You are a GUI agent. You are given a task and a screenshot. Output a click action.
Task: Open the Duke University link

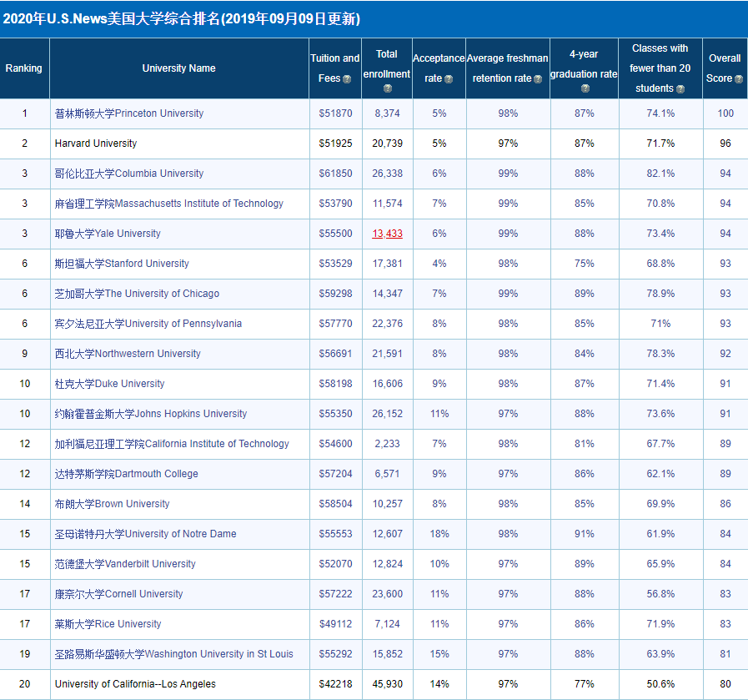110,384
